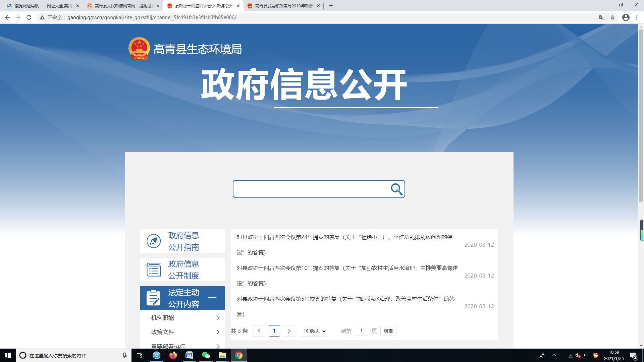The height and width of the screenshot is (362, 644).
Task: Click the vertical page scrollbar
Action: click(641, 116)
